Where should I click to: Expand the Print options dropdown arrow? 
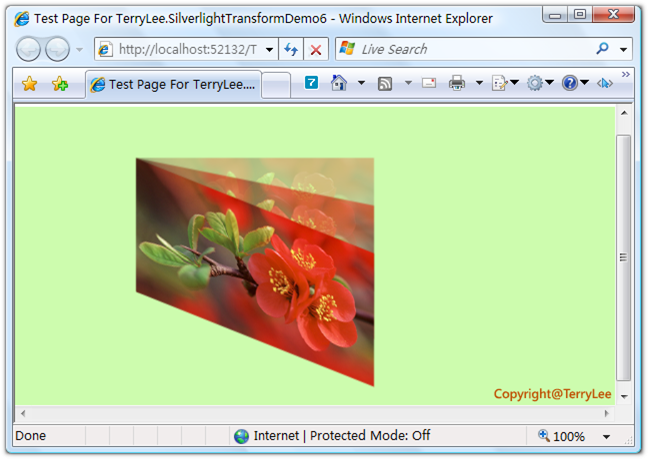[x=479, y=83]
